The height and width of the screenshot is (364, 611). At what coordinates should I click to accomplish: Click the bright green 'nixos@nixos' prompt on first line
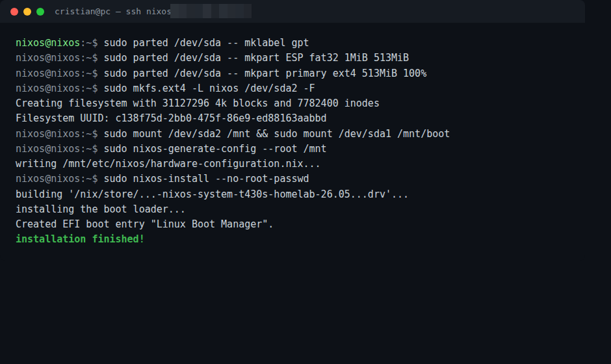[x=47, y=42]
